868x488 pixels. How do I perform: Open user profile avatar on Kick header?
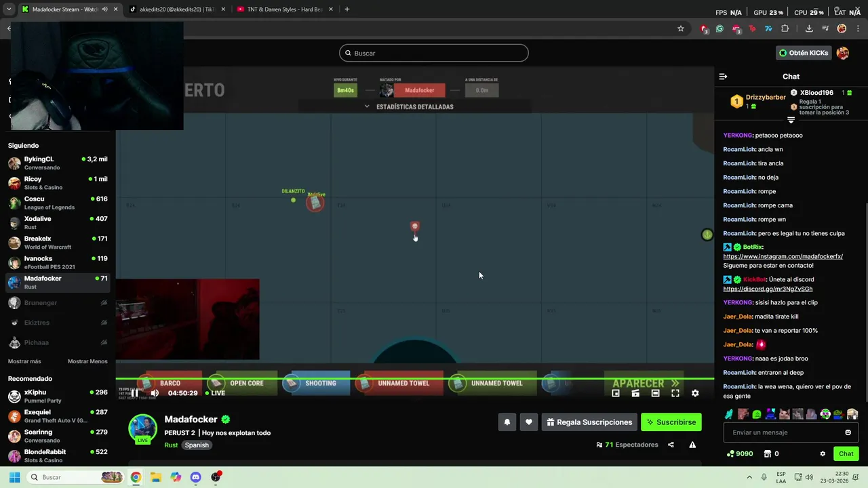(843, 53)
